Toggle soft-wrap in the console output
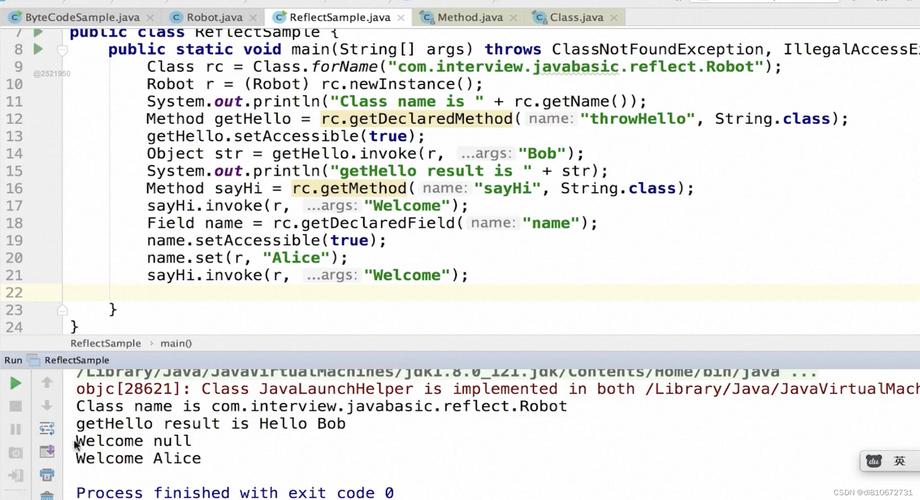 coord(47,429)
